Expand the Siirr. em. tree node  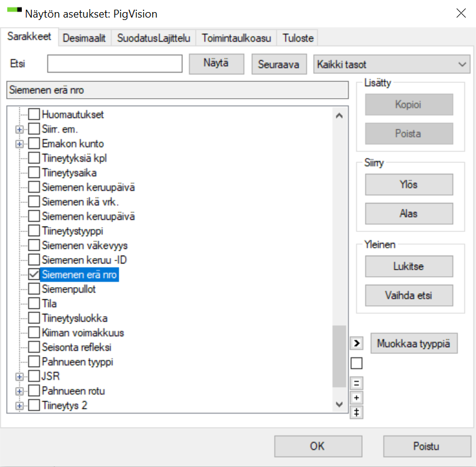19,130
